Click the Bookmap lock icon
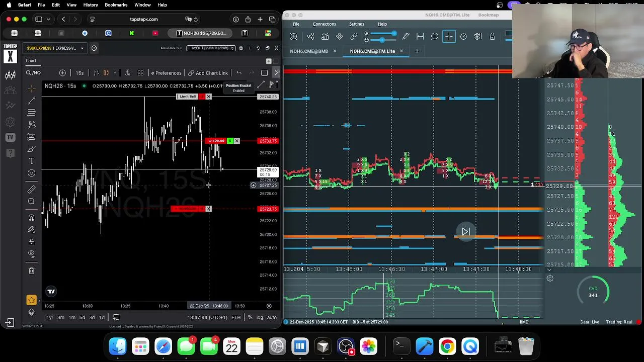This screenshot has width=644, height=362. click(493, 36)
